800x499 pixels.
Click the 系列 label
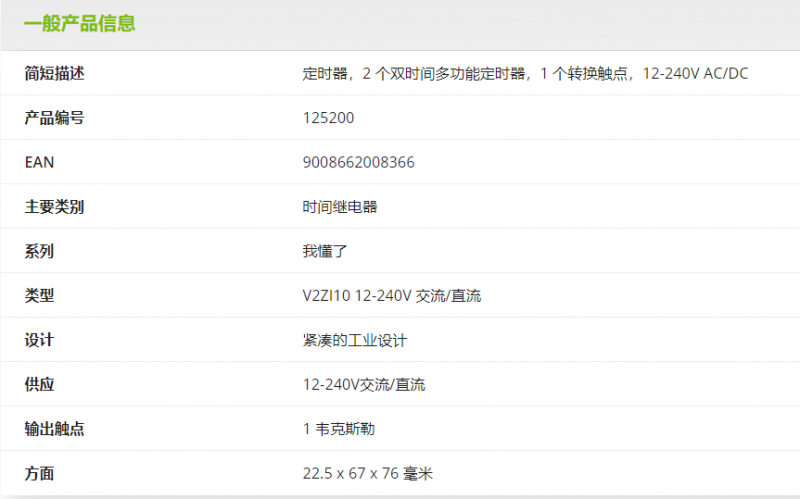pyautogui.click(x=39, y=251)
